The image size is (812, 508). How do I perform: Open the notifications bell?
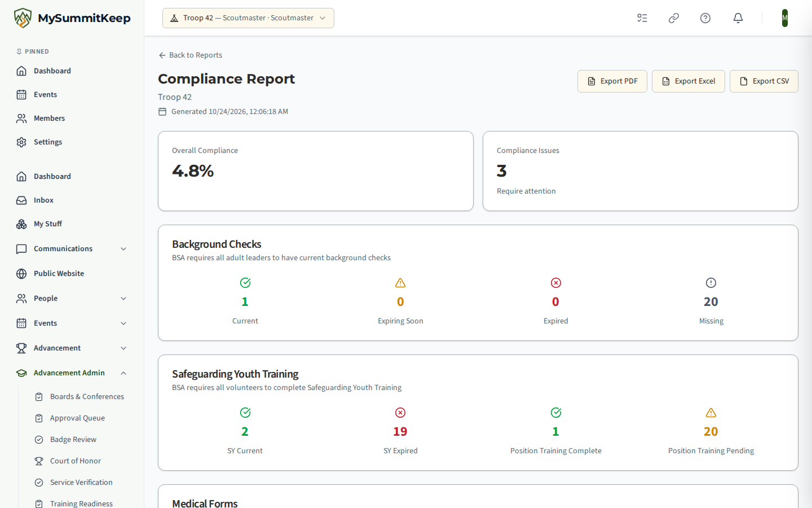pyautogui.click(x=738, y=18)
